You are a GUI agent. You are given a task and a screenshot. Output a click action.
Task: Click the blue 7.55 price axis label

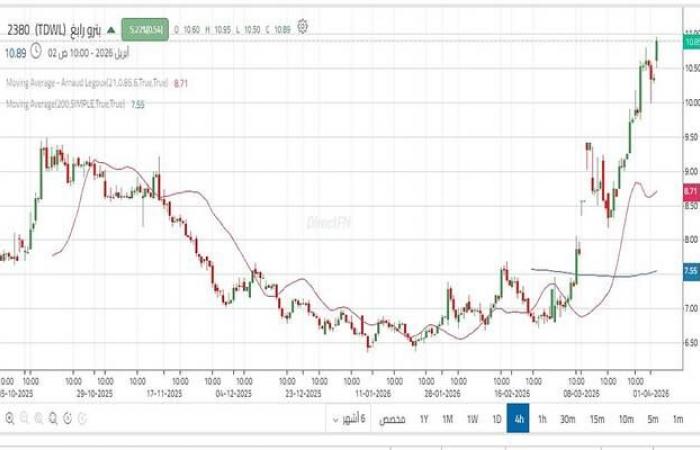[690, 270]
